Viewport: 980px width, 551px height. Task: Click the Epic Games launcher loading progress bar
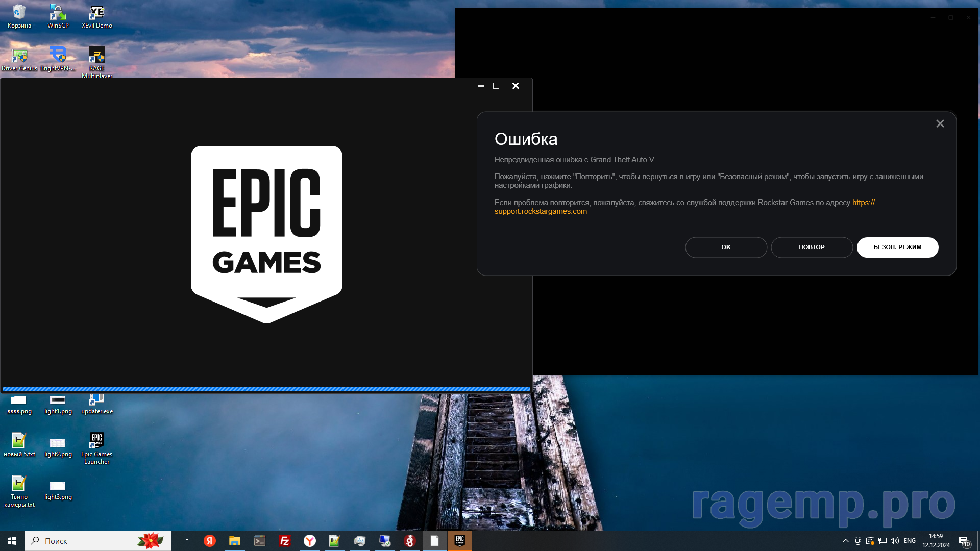point(266,389)
